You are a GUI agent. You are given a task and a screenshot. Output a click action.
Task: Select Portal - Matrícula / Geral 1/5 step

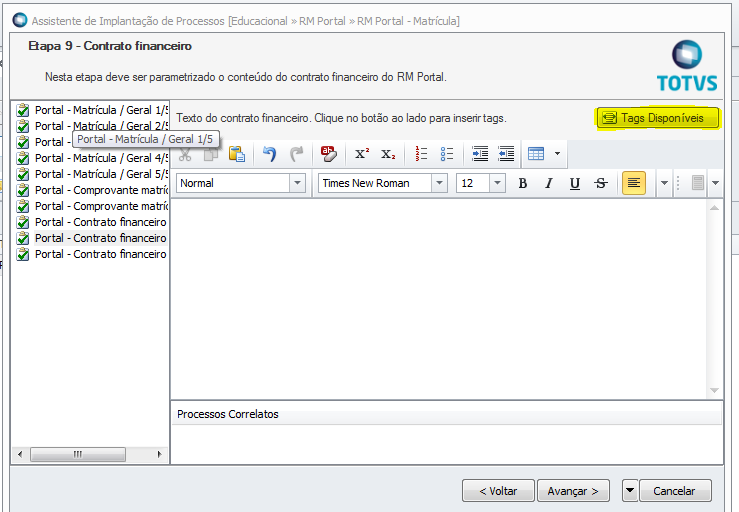tap(101, 110)
